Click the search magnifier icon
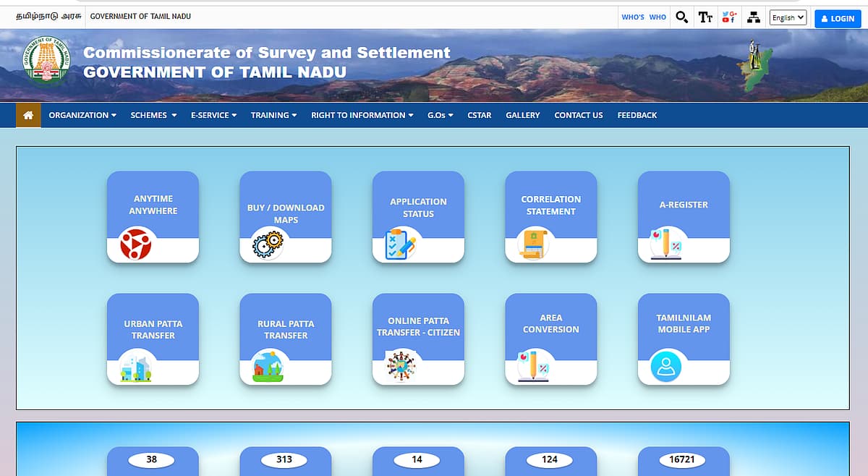Image resolution: width=868 pixels, height=476 pixels. click(x=681, y=17)
